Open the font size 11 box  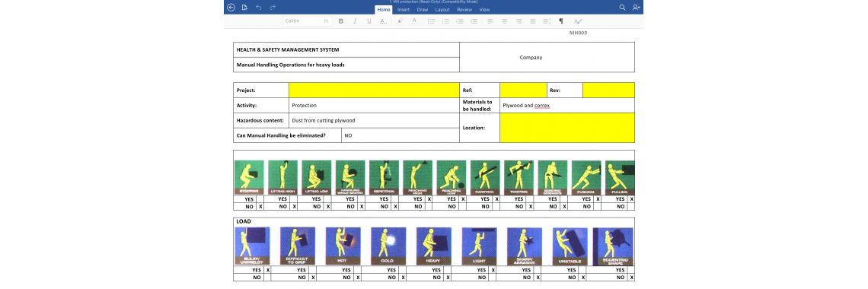(326, 21)
